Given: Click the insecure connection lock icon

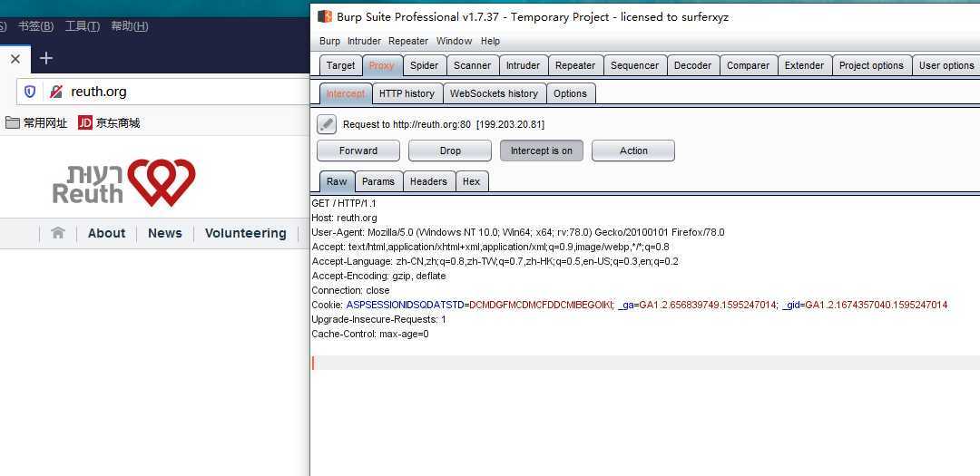Looking at the screenshot, I should point(55,92).
